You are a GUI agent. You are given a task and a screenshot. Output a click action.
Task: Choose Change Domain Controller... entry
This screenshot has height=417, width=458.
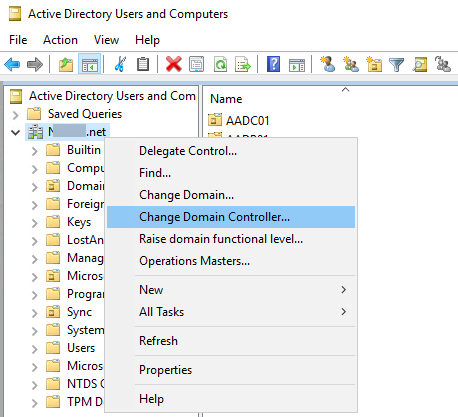click(231, 217)
